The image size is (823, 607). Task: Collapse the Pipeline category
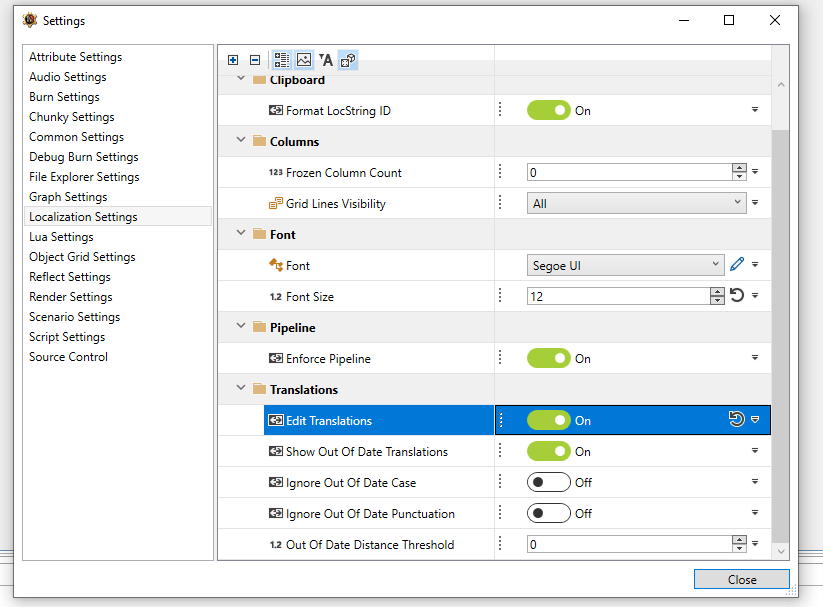pyautogui.click(x=241, y=326)
